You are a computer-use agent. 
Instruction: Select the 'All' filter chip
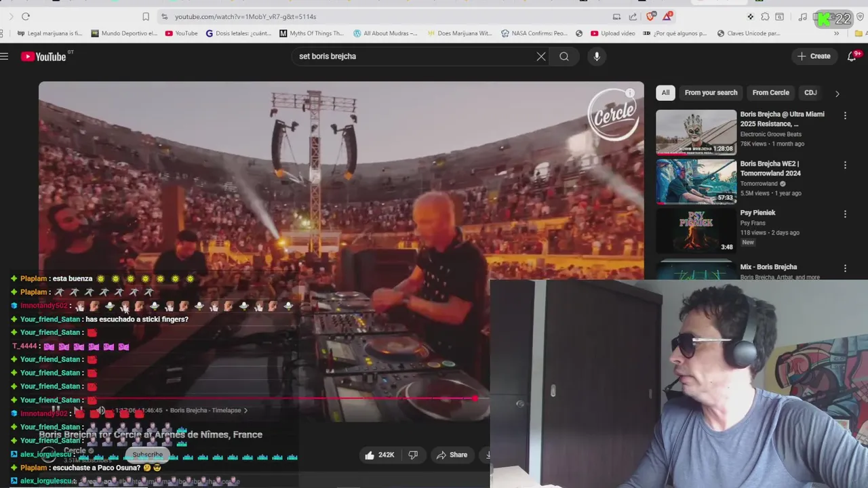[665, 93]
